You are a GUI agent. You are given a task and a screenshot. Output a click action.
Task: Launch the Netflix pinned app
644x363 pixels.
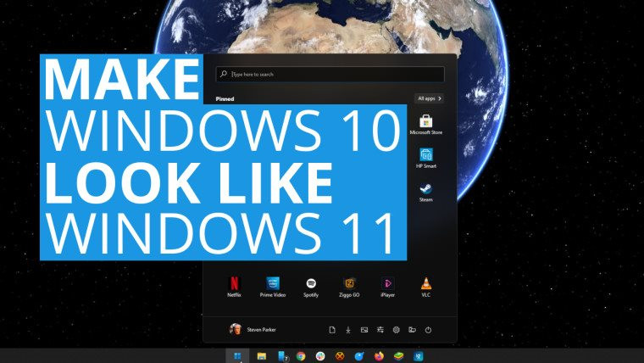[234, 287]
